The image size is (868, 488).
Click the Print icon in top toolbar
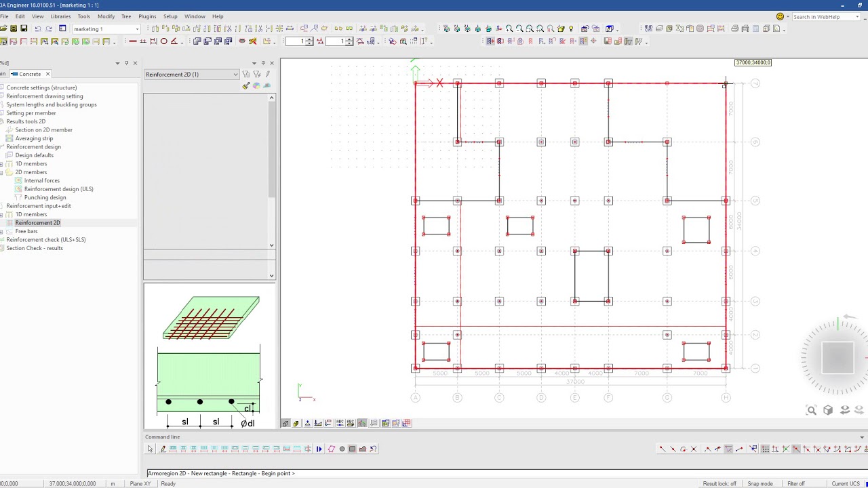pyautogui.click(x=734, y=28)
